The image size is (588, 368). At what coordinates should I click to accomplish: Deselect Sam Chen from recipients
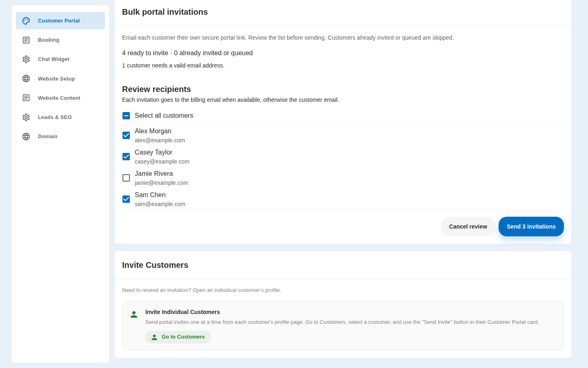tap(126, 199)
